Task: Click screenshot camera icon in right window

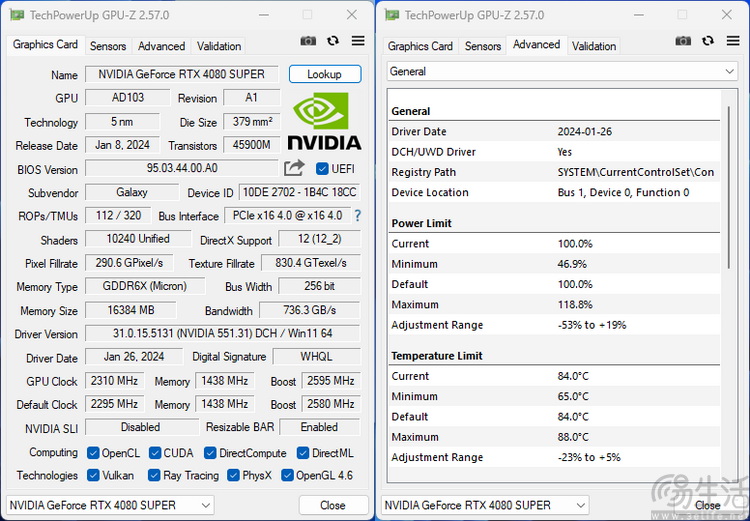Action: pos(683,41)
